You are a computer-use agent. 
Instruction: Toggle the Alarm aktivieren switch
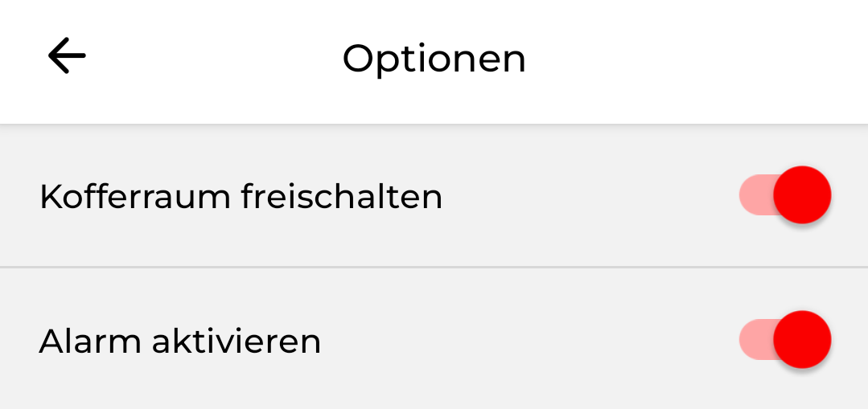[x=784, y=340]
